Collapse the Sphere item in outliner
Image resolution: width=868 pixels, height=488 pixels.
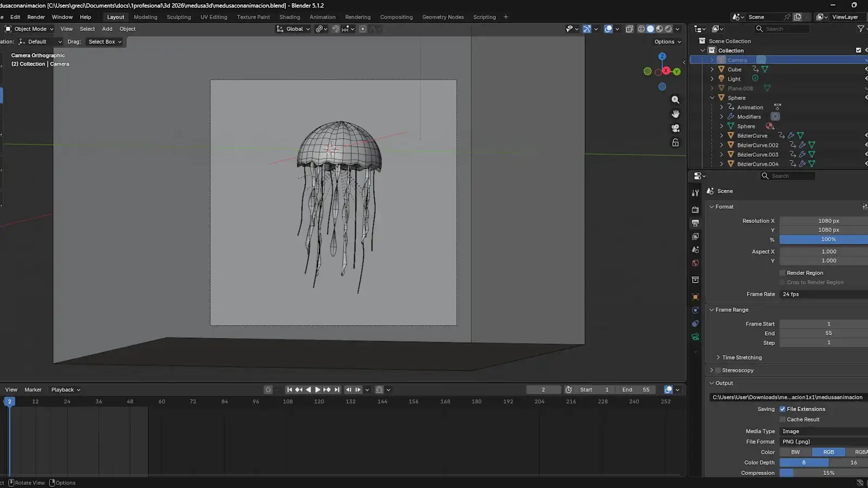point(712,98)
